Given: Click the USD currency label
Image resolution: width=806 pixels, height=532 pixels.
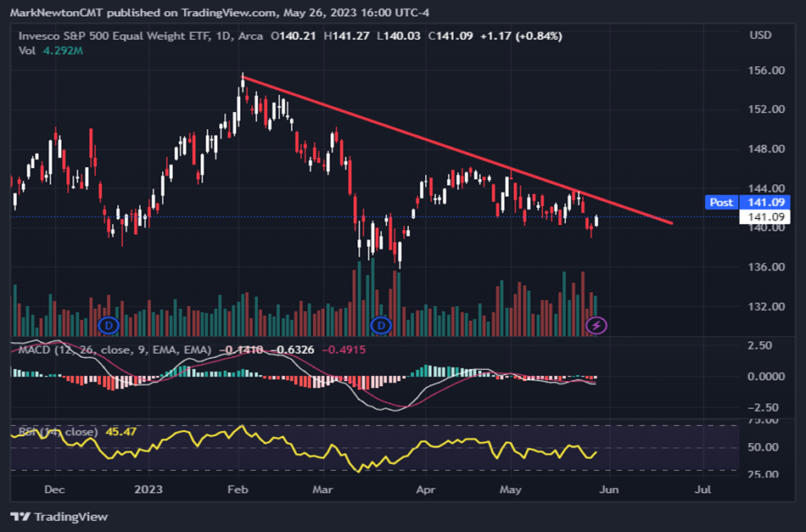Looking at the screenshot, I should tap(760, 35).
